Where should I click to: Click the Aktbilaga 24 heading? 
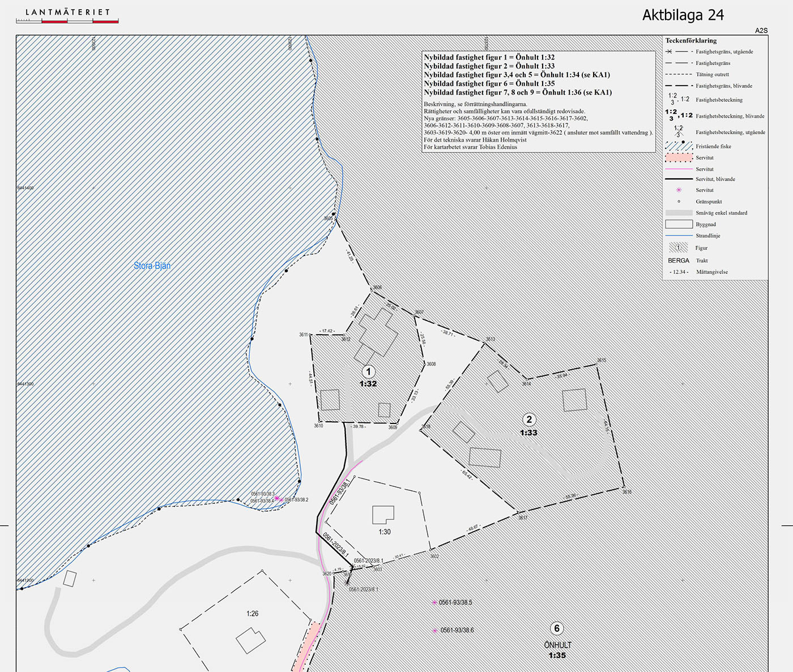pos(683,15)
